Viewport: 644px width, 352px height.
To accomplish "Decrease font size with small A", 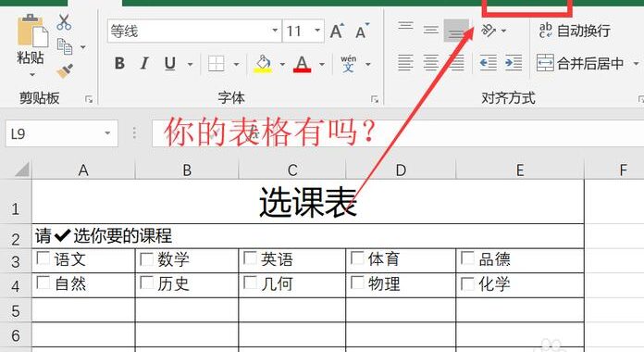I will click(362, 31).
